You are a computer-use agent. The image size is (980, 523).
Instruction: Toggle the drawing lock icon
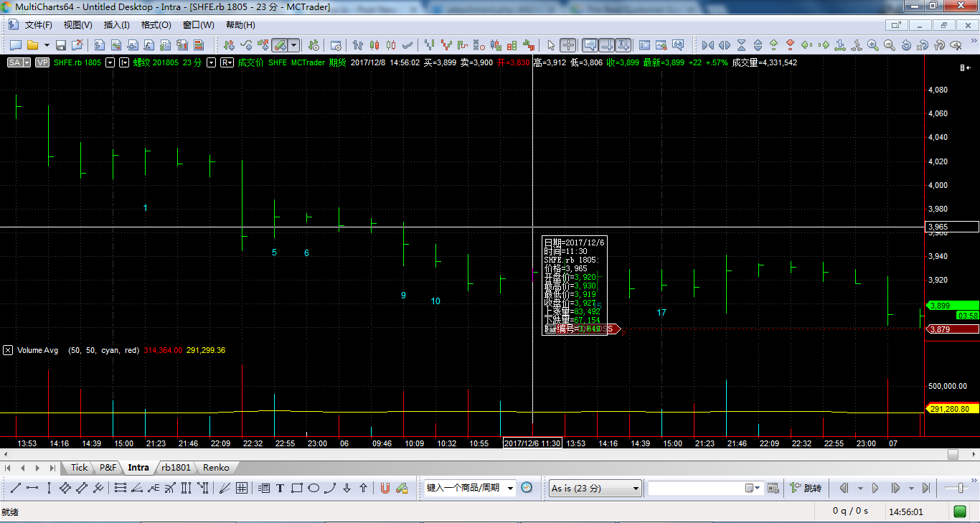pyautogui.click(x=402, y=489)
